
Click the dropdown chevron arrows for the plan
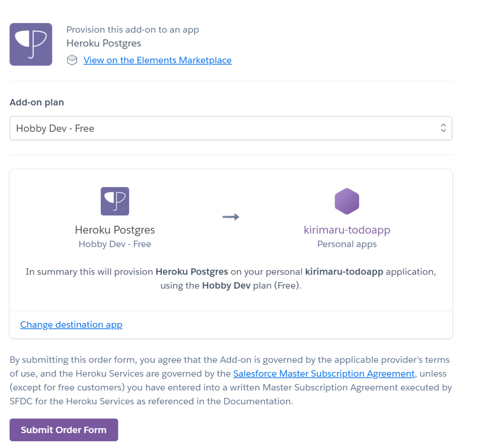pos(443,128)
